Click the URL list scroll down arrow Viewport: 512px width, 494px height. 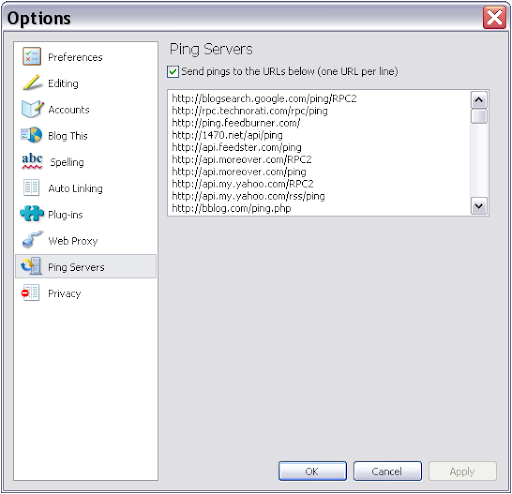coord(479,206)
